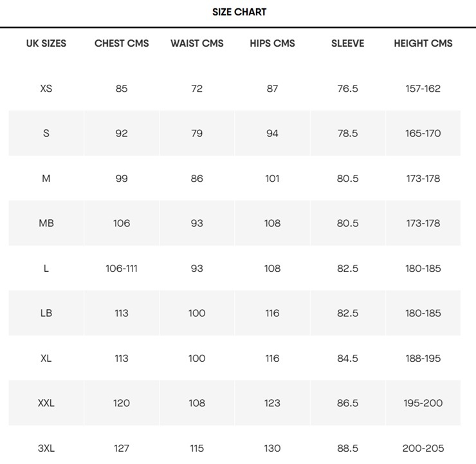Image resolution: width=476 pixels, height=464 pixels.
Task: Select the CHEST CMS column header
Action: click(122, 43)
